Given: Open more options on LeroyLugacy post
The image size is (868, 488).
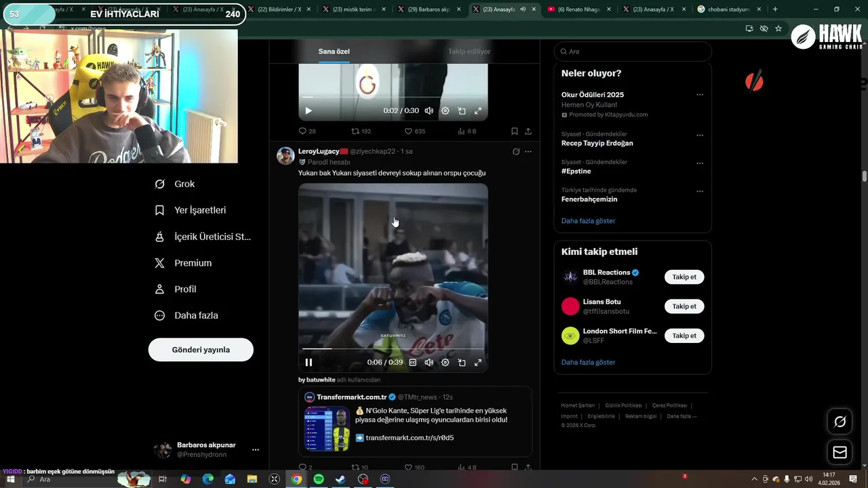Looking at the screenshot, I should tap(528, 152).
